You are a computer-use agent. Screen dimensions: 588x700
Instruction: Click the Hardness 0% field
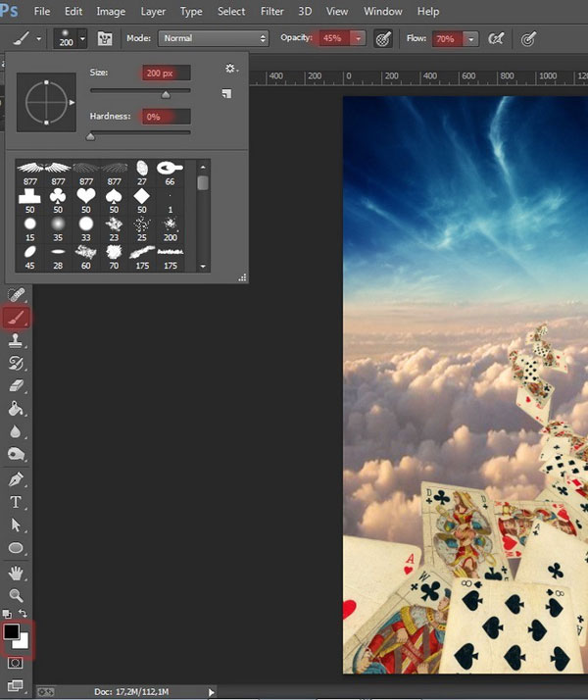(166, 117)
